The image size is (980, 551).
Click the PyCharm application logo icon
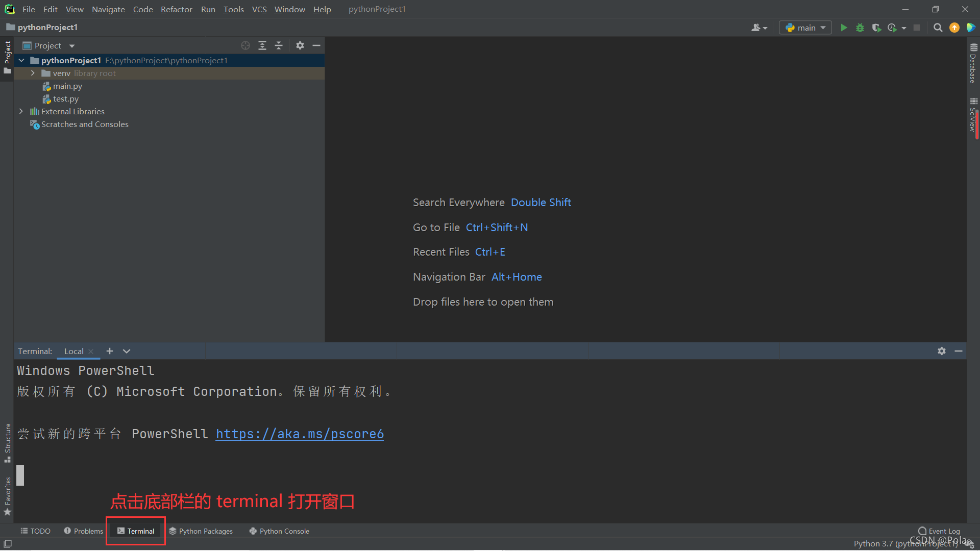[9, 9]
